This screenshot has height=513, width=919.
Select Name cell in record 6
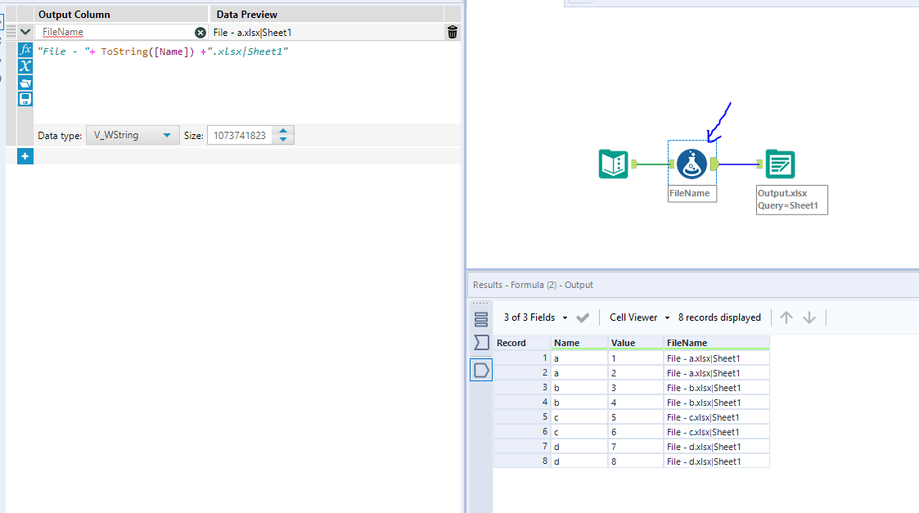579,432
